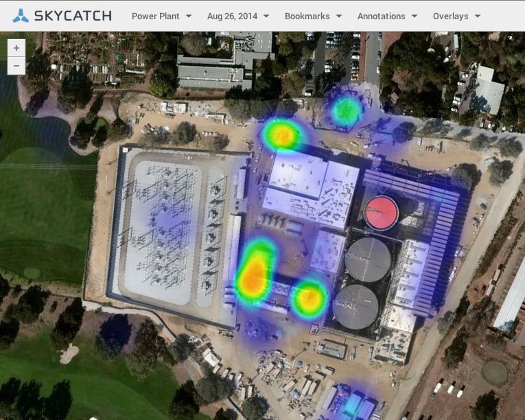Click the Skycatch logo icon
Screen dimensions: 525x420
point(21,16)
